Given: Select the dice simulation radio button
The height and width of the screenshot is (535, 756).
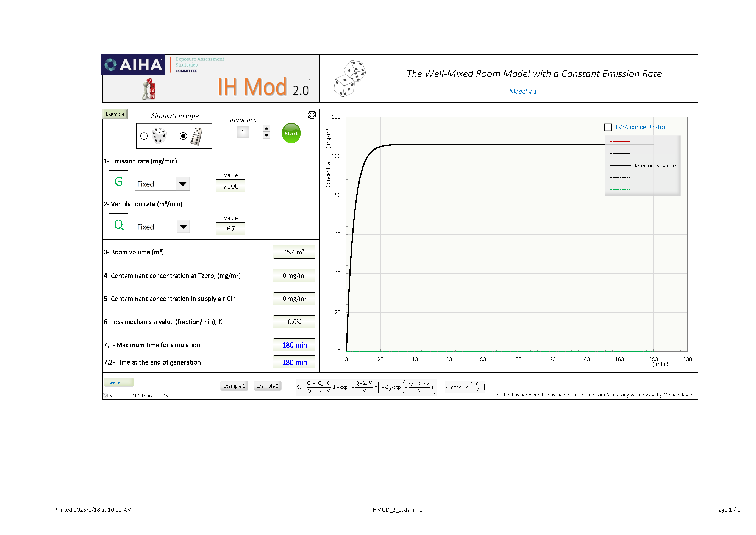Looking at the screenshot, I should click(x=144, y=136).
